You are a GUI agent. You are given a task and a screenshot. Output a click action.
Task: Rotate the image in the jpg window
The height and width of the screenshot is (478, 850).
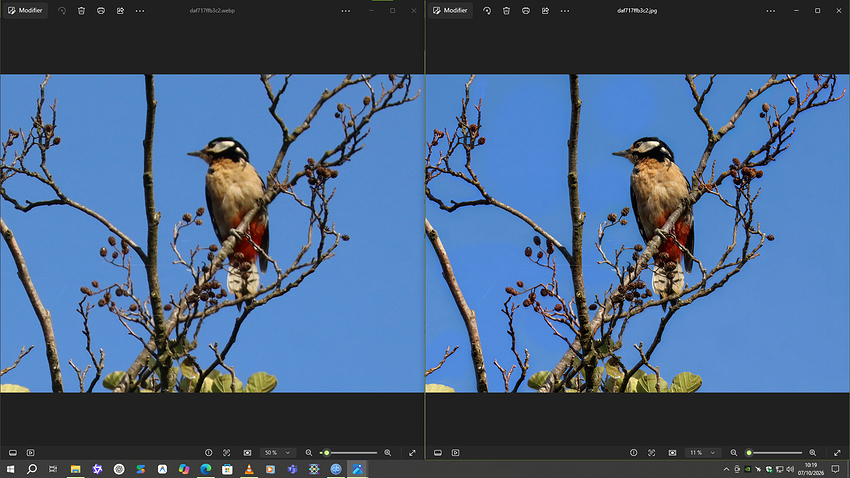tap(487, 11)
